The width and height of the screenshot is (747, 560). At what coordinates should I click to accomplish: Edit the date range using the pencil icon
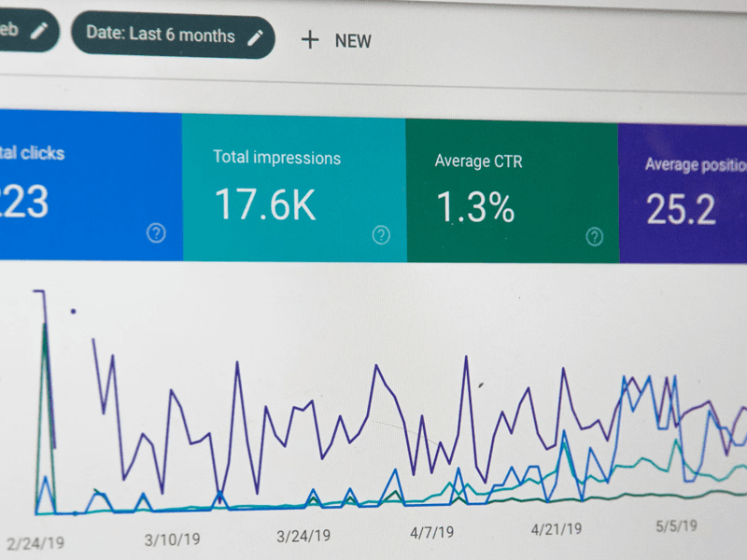(x=257, y=36)
